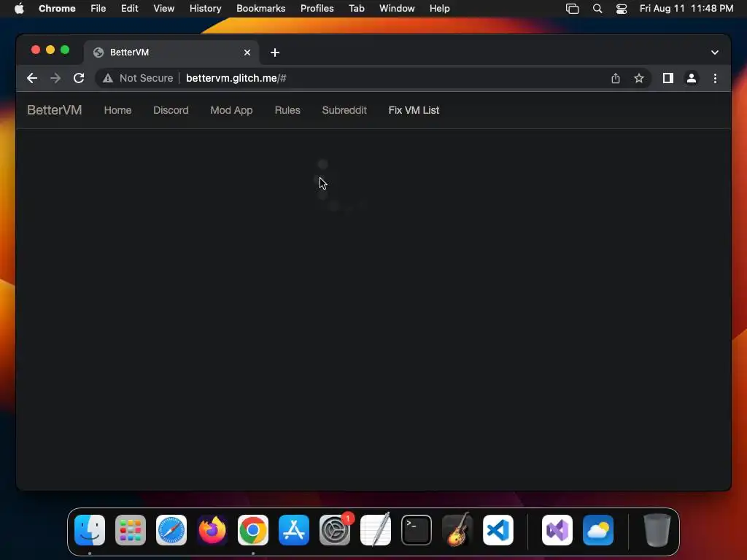Go to the Home nav link
The width and height of the screenshot is (747, 560).
117,110
